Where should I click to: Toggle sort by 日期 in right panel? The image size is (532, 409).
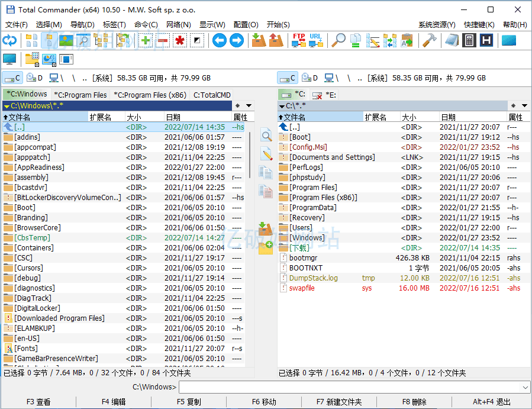click(473, 117)
